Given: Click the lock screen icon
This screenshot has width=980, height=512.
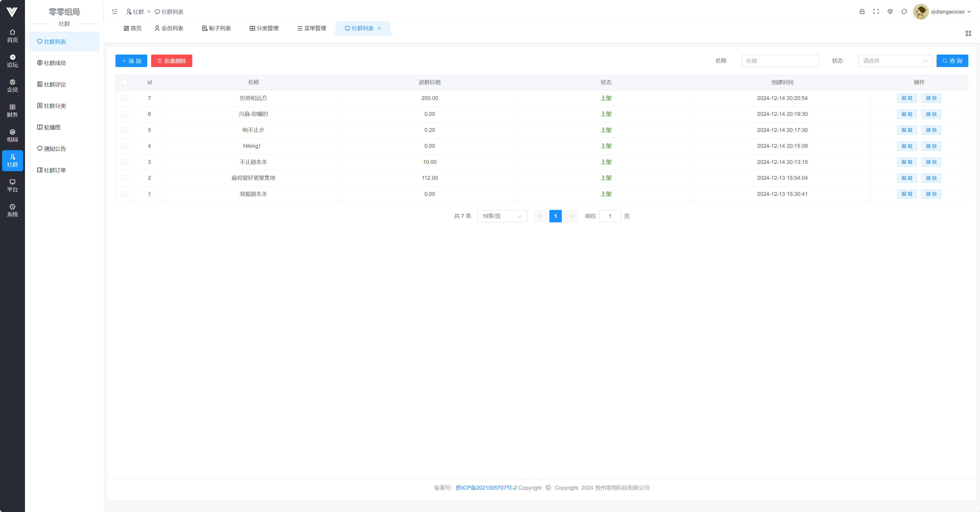Looking at the screenshot, I should pos(862,12).
